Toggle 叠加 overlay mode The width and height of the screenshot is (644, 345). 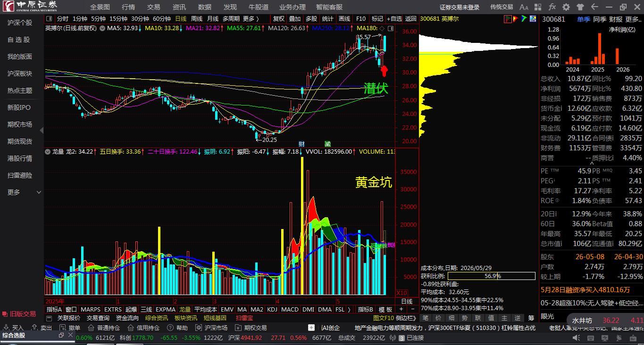295,19
